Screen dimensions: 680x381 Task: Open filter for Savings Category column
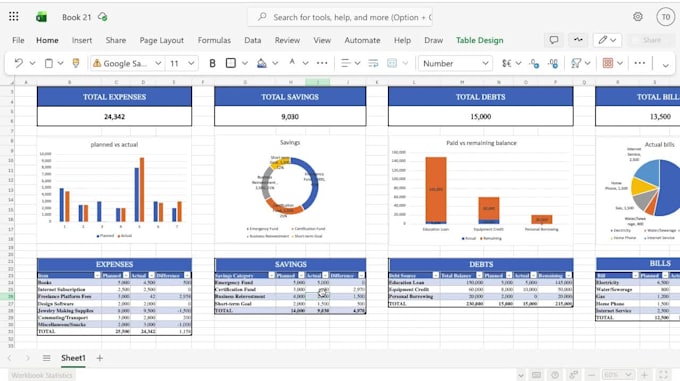(x=271, y=275)
